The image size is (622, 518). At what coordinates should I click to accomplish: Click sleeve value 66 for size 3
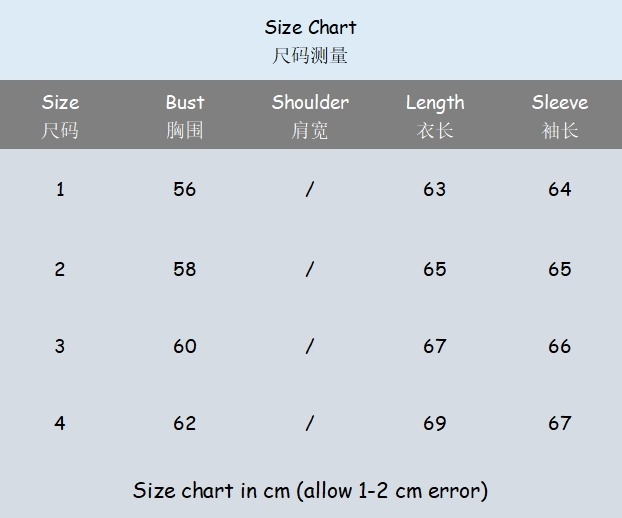(x=559, y=346)
